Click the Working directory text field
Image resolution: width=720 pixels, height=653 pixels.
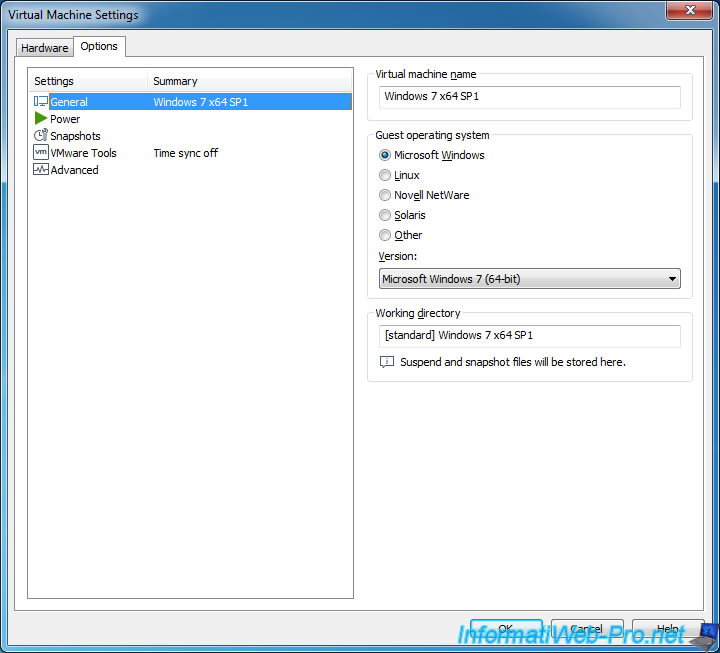529,336
